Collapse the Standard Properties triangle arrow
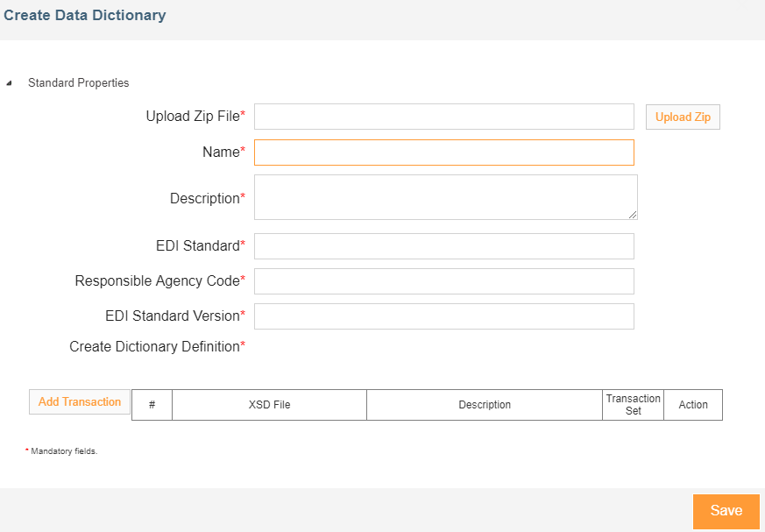 click(9, 83)
